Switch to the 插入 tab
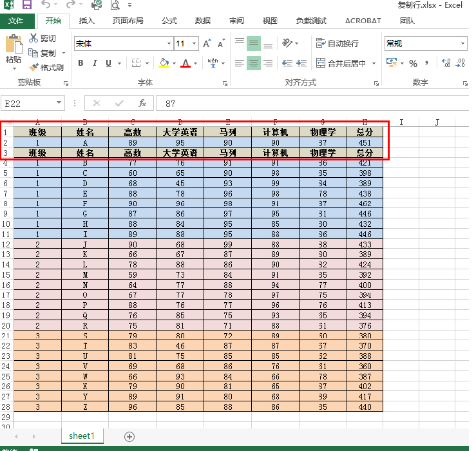Image resolution: width=476 pixels, height=451 pixels. 87,21
